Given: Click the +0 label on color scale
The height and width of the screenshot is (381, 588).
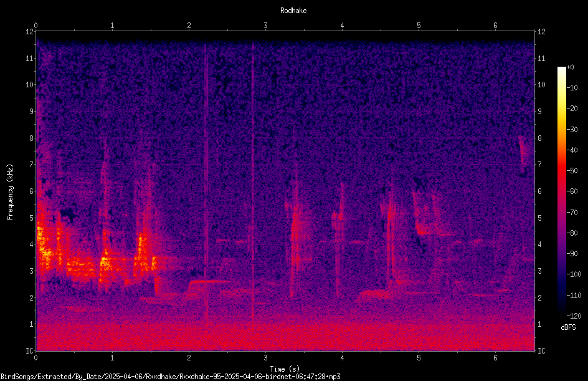Looking at the screenshot, I should point(571,67).
